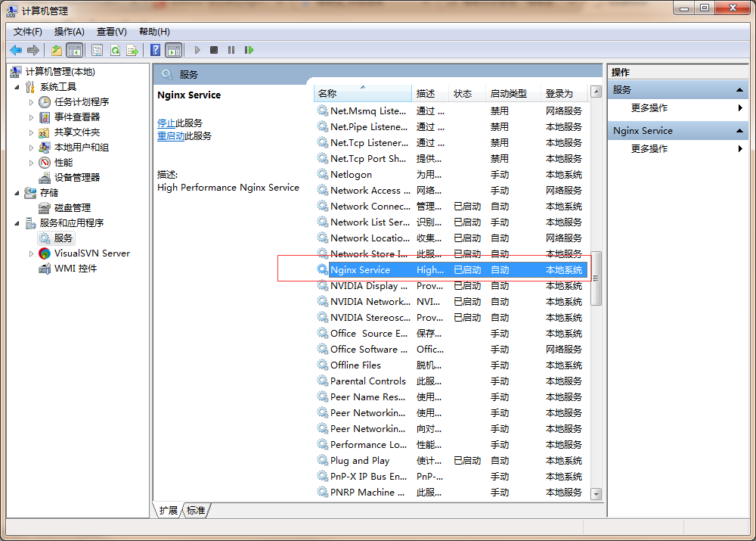Click the Up one level folder icon
The height and width of the screenshot is (541, 756).
(57, 50)
